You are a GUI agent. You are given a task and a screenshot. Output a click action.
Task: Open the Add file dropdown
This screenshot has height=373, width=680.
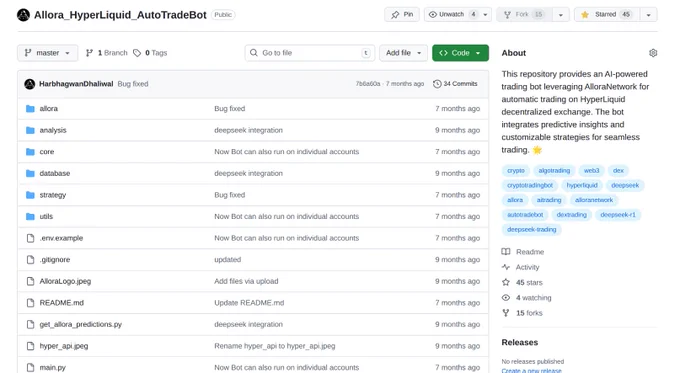pyautogui.click(x=403, y=53)
